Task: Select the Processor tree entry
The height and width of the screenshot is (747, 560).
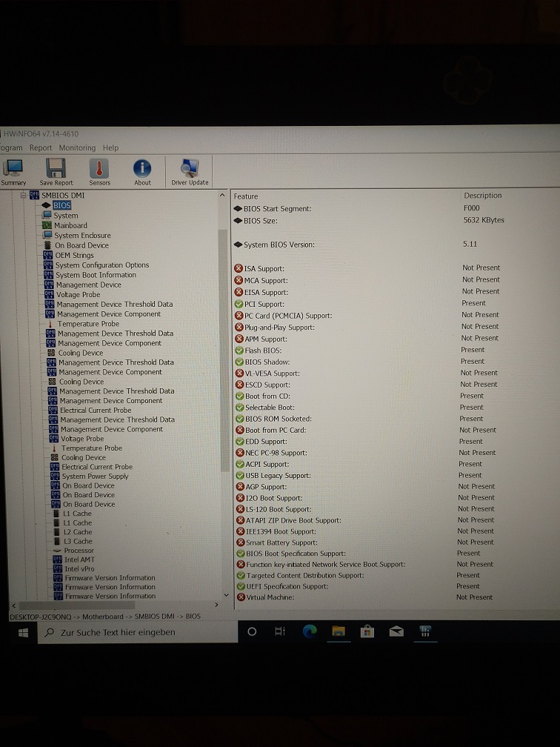Action: pos(79,550)
